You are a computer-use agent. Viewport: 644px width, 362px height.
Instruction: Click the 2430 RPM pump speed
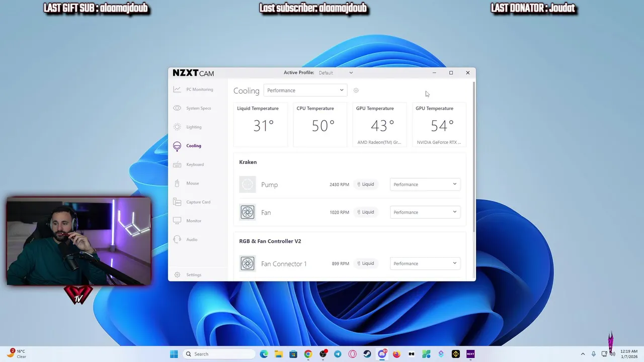point(339,185)
